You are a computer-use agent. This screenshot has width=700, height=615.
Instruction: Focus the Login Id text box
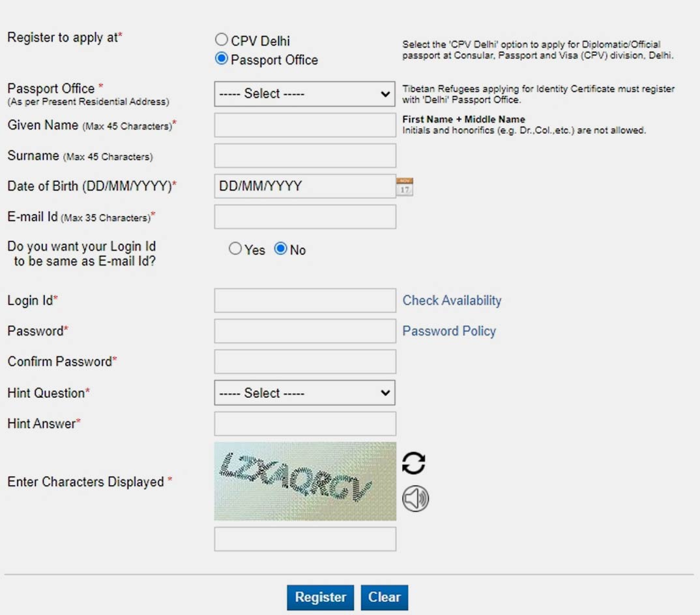click(x=304, y=301)
